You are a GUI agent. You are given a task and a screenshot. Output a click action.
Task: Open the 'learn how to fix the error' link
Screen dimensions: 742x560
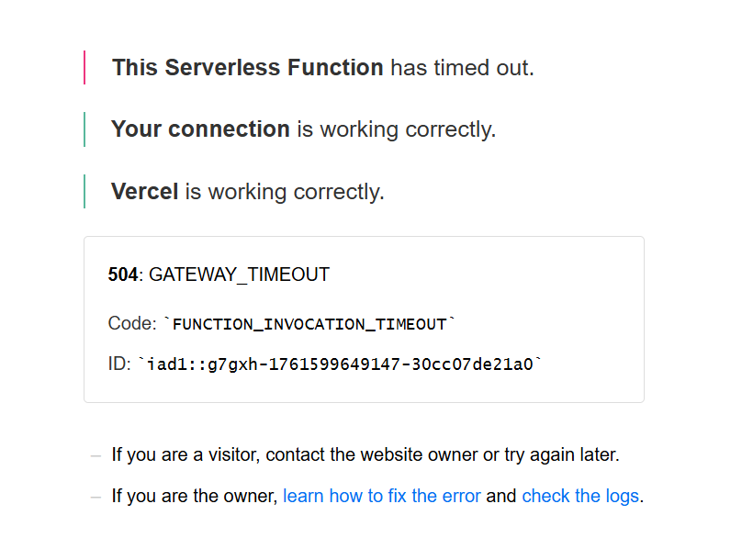click(381, 497)
